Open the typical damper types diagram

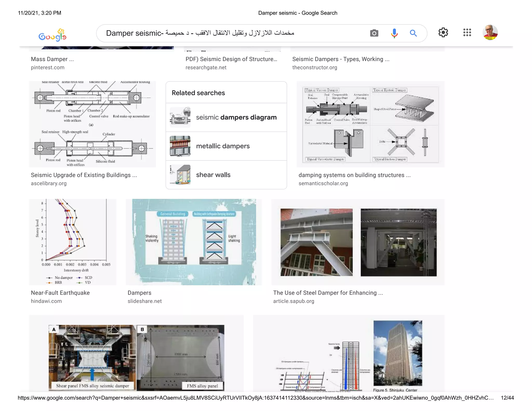[x=370, y=124]
